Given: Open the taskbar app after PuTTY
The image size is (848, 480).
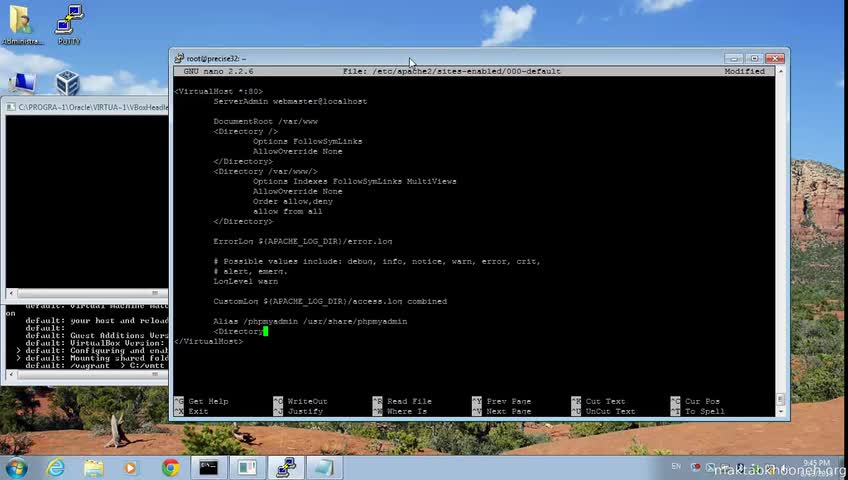Looking at the screenshot, I should click(324, 468).
